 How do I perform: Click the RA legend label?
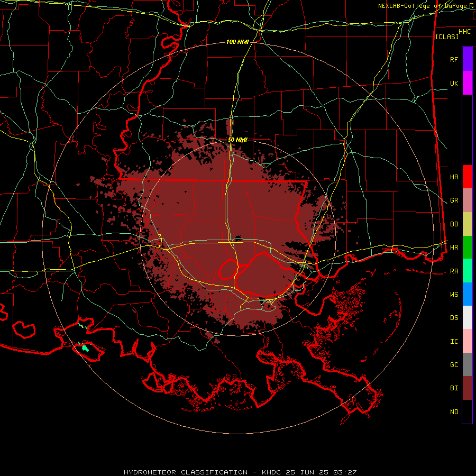(x=454, y=271)
